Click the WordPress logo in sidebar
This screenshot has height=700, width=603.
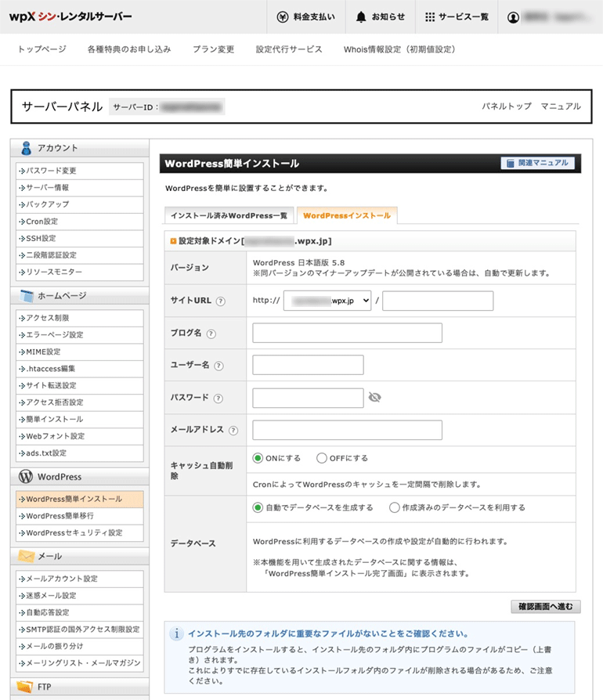pos(26,476)
